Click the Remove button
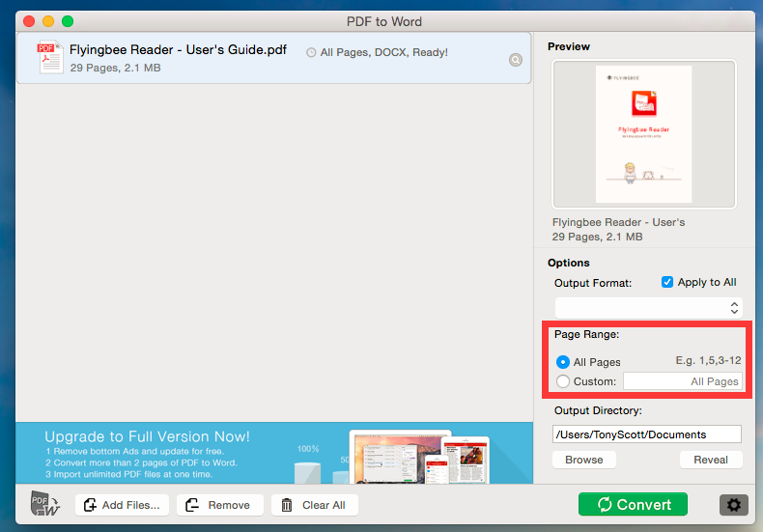763x532 pixels. (220, 505)
